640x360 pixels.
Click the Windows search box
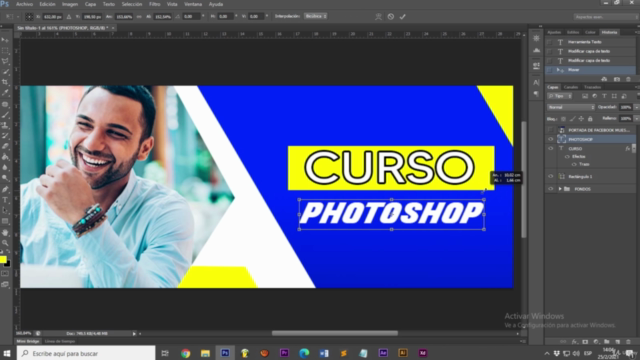[86, 353]
